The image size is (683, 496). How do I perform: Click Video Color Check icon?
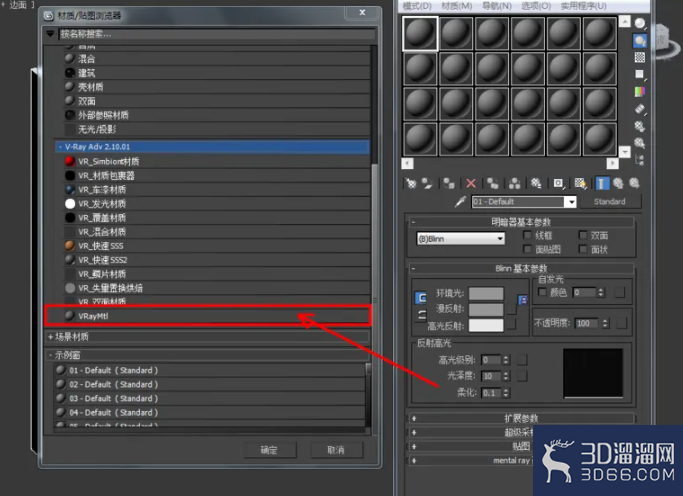point(639,91)
